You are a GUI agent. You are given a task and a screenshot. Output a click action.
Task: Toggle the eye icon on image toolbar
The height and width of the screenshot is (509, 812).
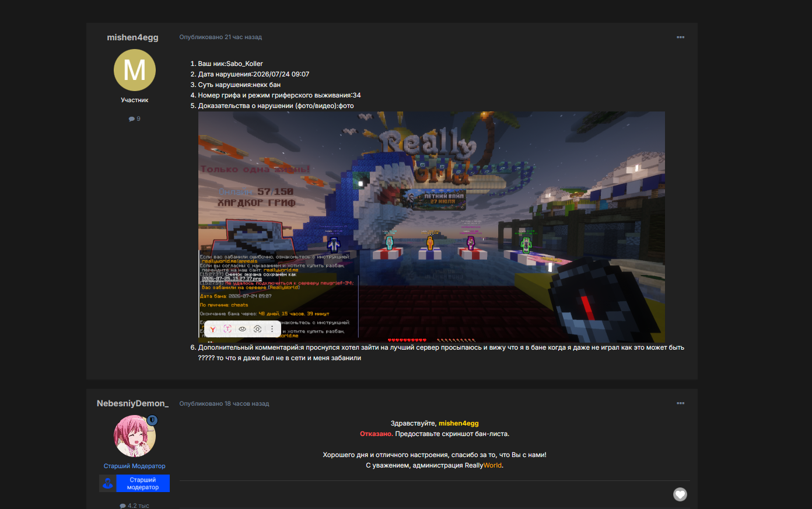(x=242, y=329)
